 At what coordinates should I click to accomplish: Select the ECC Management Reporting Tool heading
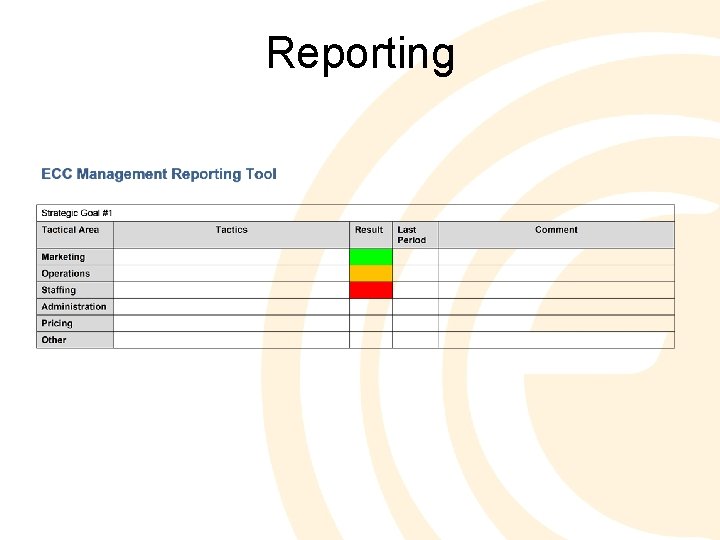tap(159, 174)
